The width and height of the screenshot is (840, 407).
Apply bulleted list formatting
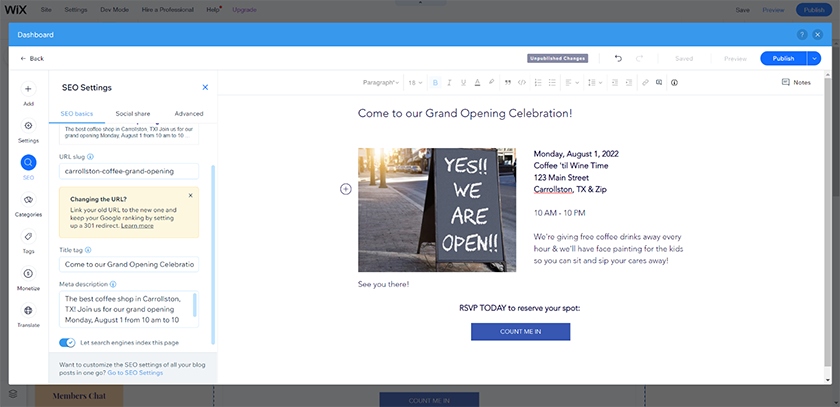point(552,82)
